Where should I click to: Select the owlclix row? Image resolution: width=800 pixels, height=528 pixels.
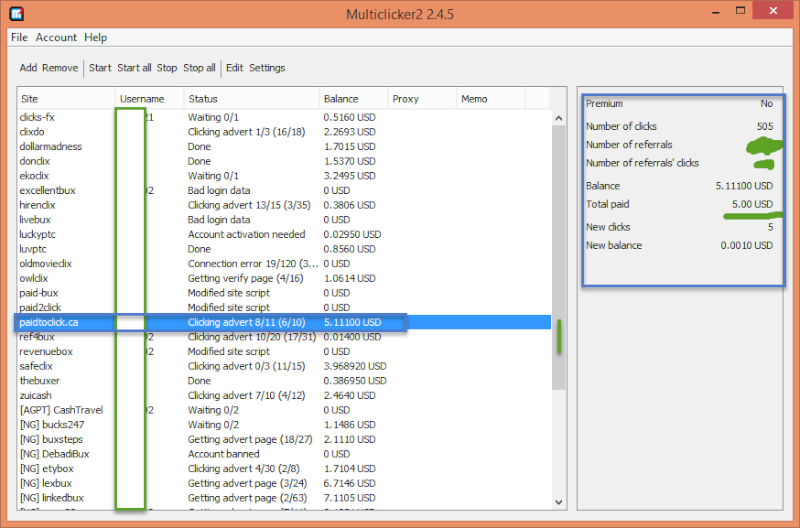click(284, 279)
